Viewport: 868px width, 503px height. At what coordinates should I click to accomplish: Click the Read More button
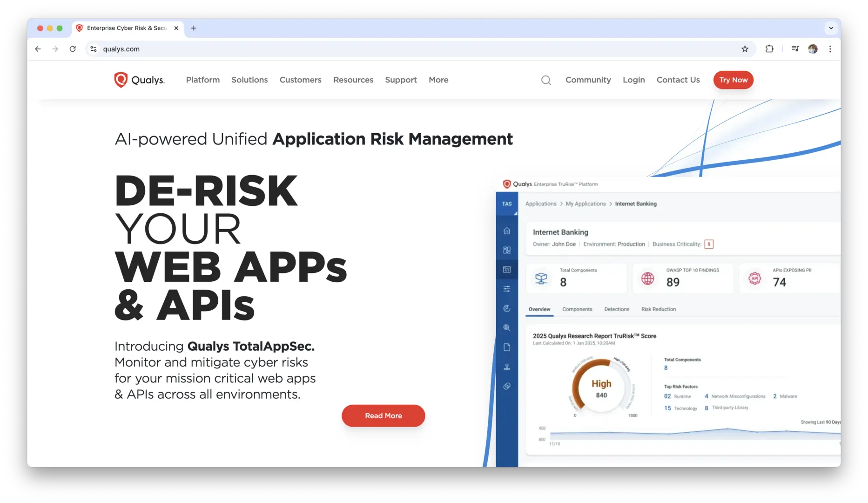383,415
